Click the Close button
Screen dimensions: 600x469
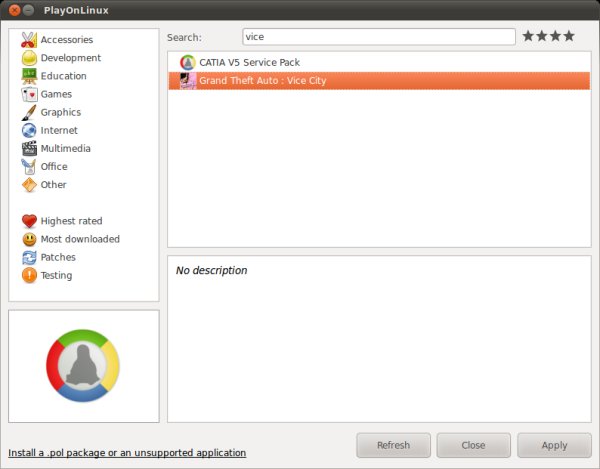pyautogui.click(x=473, y=445)
